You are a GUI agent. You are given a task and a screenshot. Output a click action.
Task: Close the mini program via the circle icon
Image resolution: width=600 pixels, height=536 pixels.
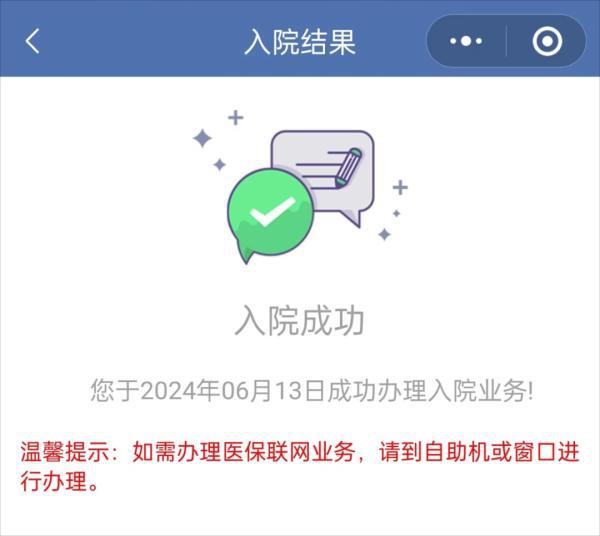(x=547, y=41)
